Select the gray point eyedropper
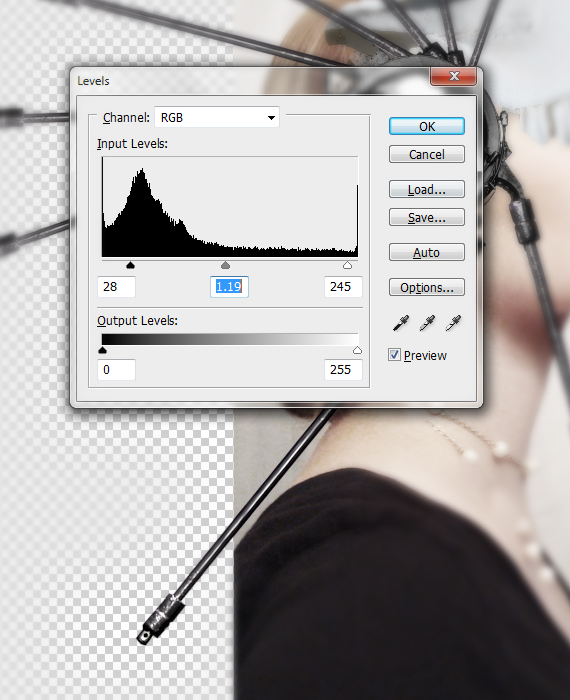 427,323
